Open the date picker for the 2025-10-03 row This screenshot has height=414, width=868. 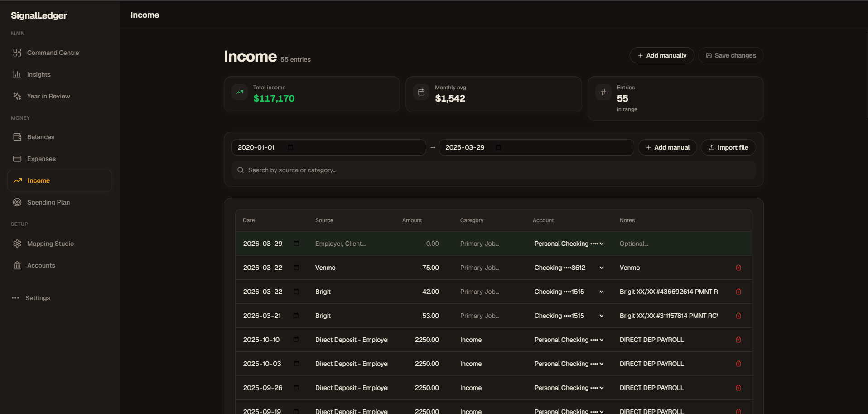(297, 364)
